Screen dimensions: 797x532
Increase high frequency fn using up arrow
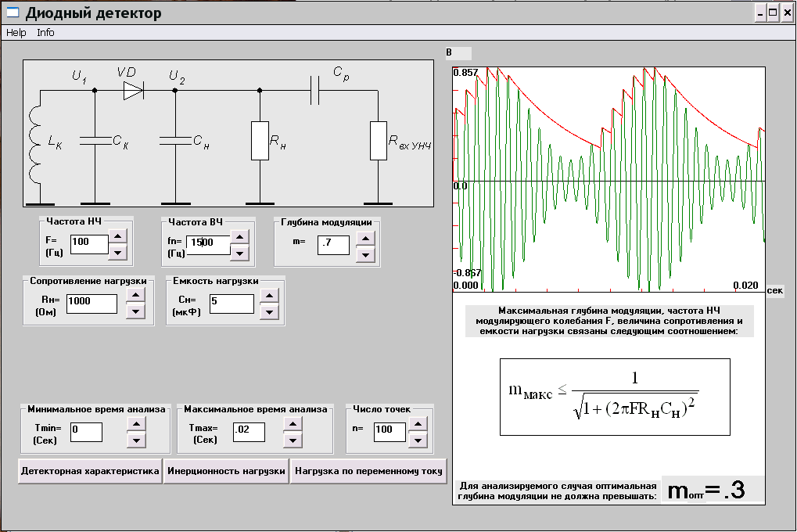pyautogui.click(x=240, y=236)
